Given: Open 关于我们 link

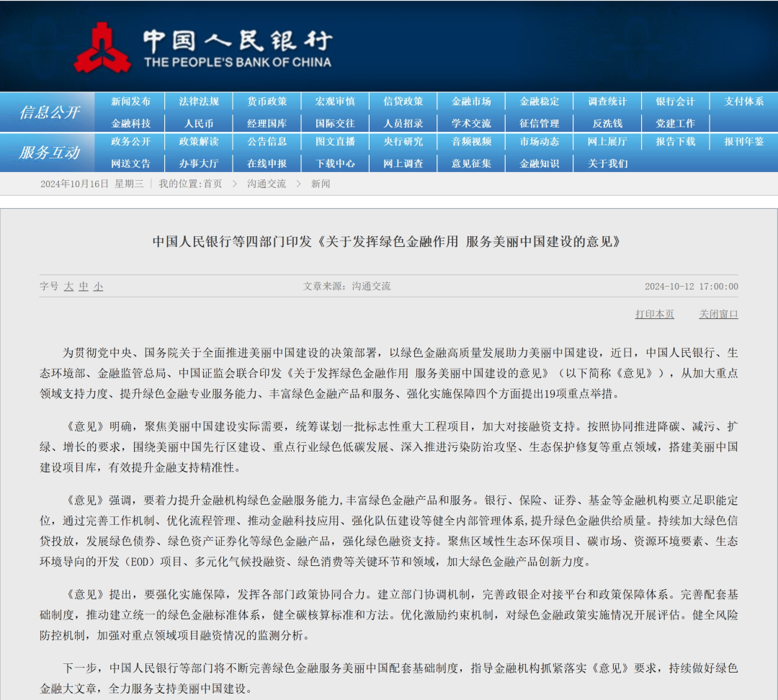Looking at the screenshot, I should 607,163.
